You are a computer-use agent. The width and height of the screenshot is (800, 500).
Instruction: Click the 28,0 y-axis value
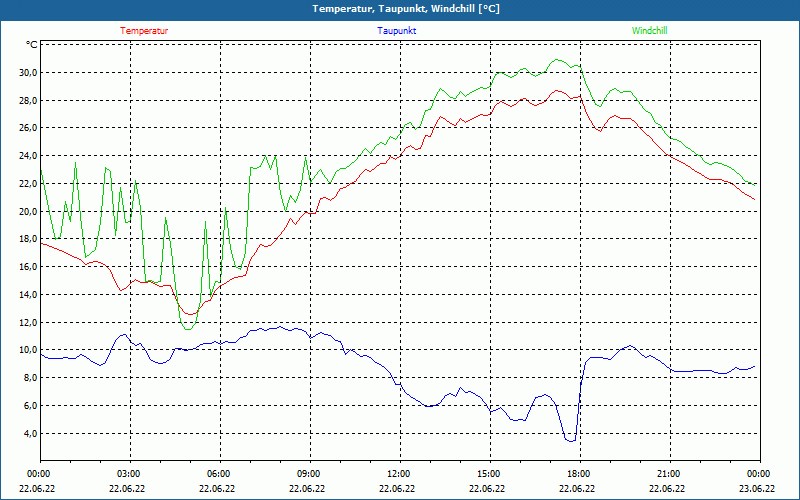(29, 101)
